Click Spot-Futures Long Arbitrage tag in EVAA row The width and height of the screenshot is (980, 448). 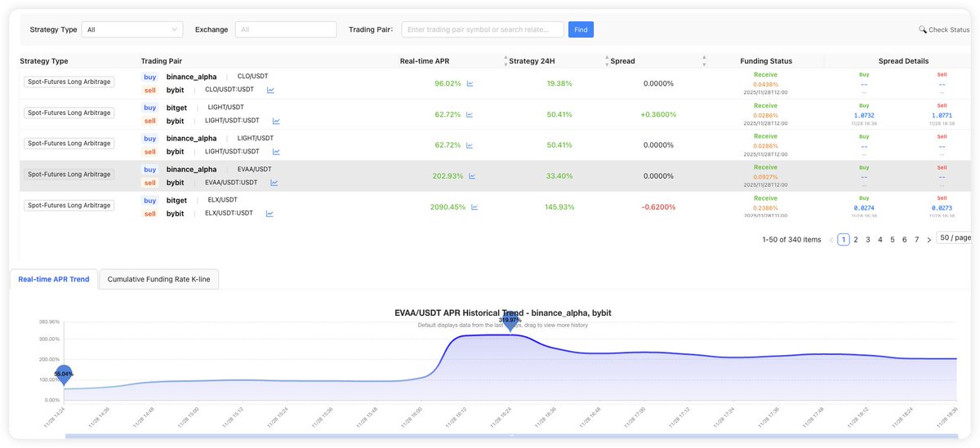pyautogui.click(x=69, y=175)
